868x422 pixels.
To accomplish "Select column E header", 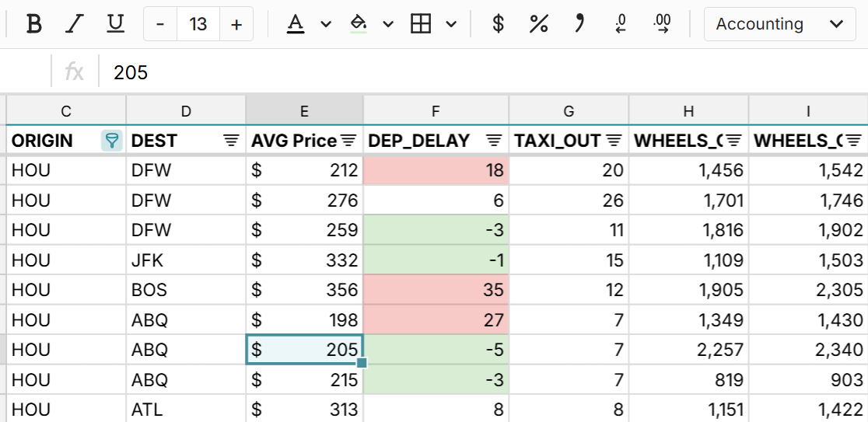I will [x=304, y=111].
